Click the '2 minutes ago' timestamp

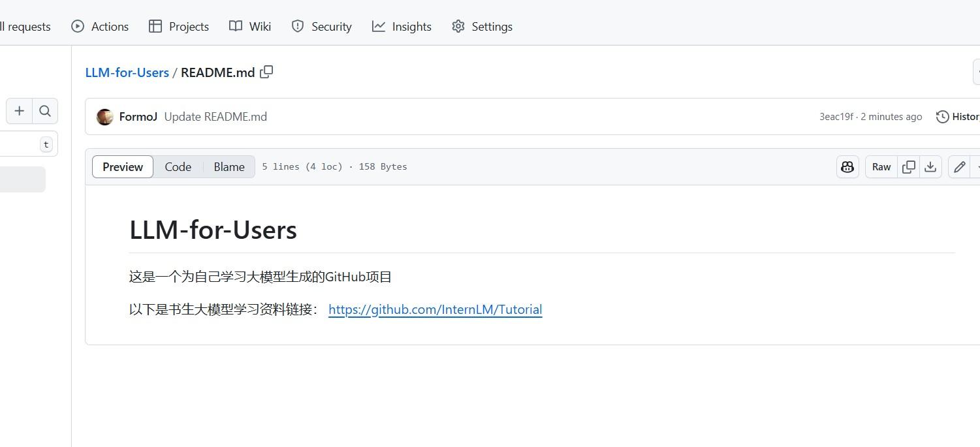pos(891,117)
